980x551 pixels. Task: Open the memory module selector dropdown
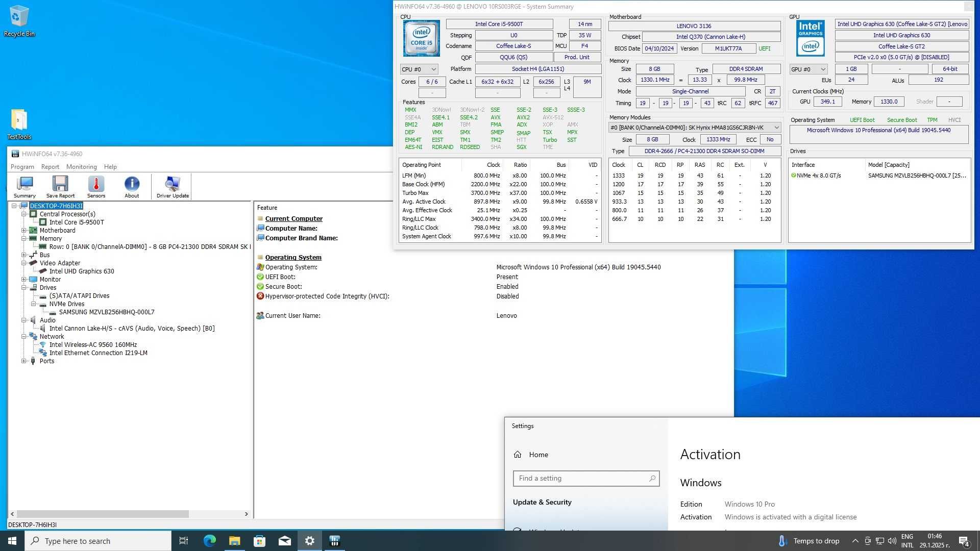pyautogui.click(x=695, y=128)
